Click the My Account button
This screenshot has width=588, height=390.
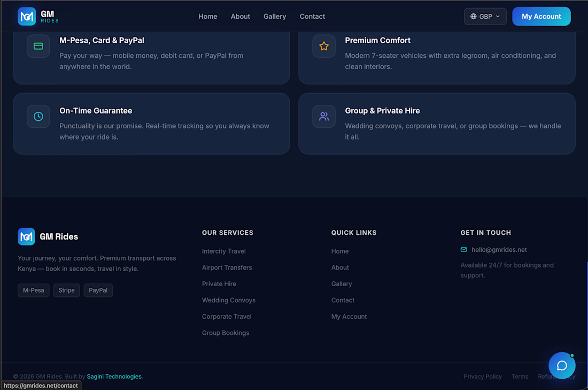point(541,17)
